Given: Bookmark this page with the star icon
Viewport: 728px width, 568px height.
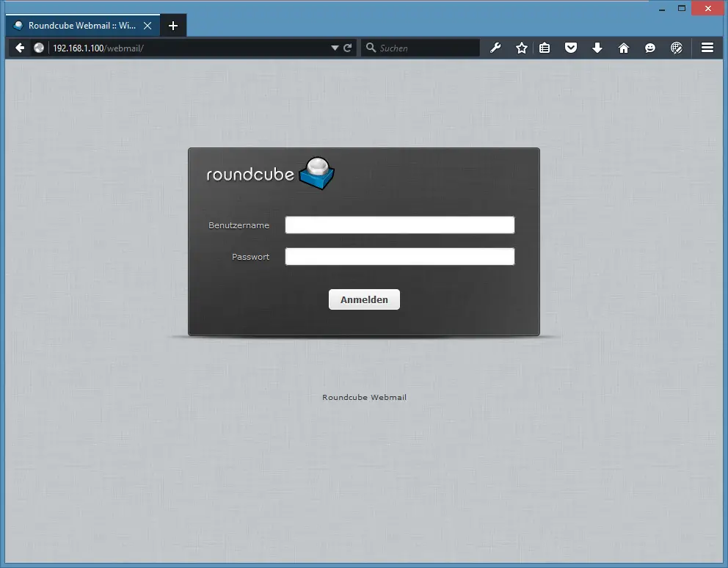Looking at the screenshot, I should pyautogui.click(x=522, y=48).
